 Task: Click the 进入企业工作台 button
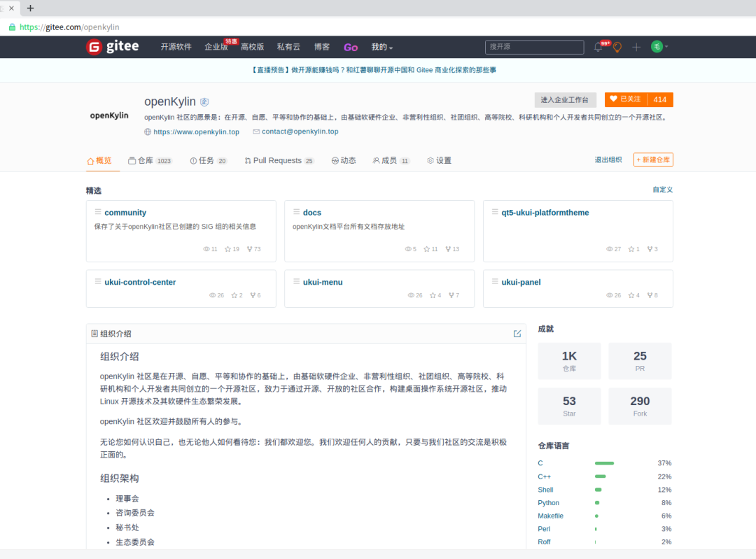tap(565, 100)
